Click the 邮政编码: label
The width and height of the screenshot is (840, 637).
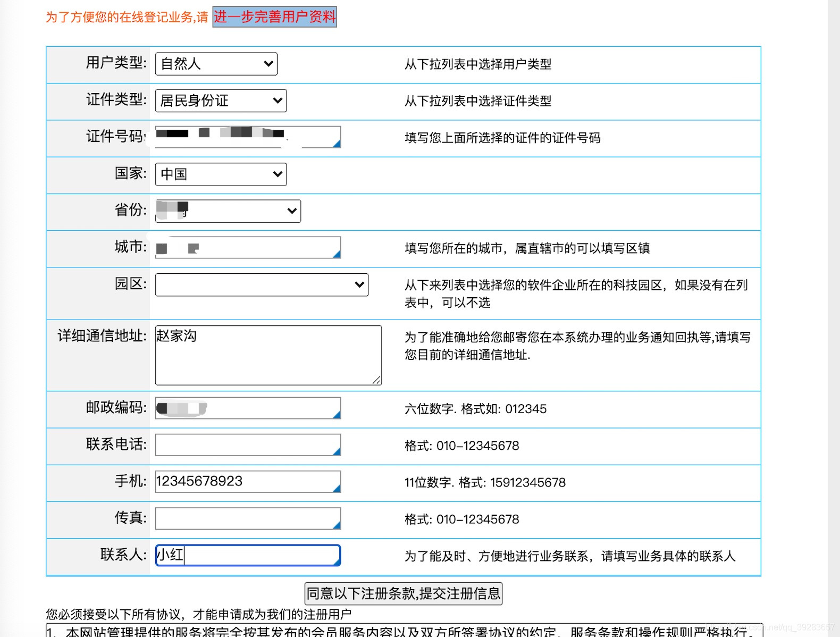pyautogui.click(x=116, y=407)
